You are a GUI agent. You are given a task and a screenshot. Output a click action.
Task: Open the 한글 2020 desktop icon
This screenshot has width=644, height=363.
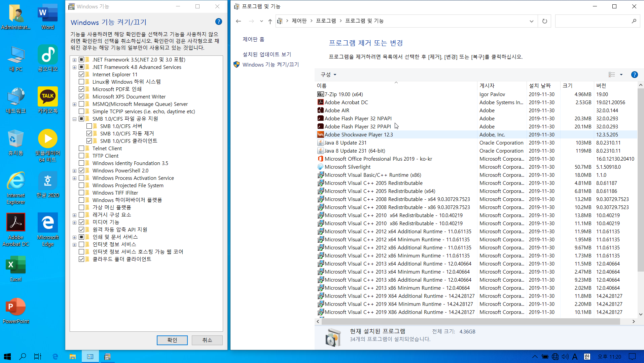tap(48, 185)
